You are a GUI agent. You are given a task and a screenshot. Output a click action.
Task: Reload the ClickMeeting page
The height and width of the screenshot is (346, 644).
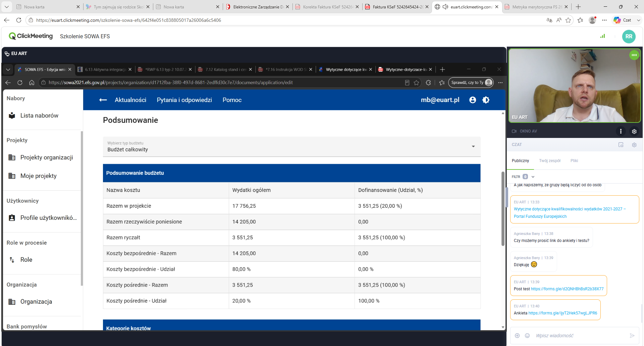(19, 20)
